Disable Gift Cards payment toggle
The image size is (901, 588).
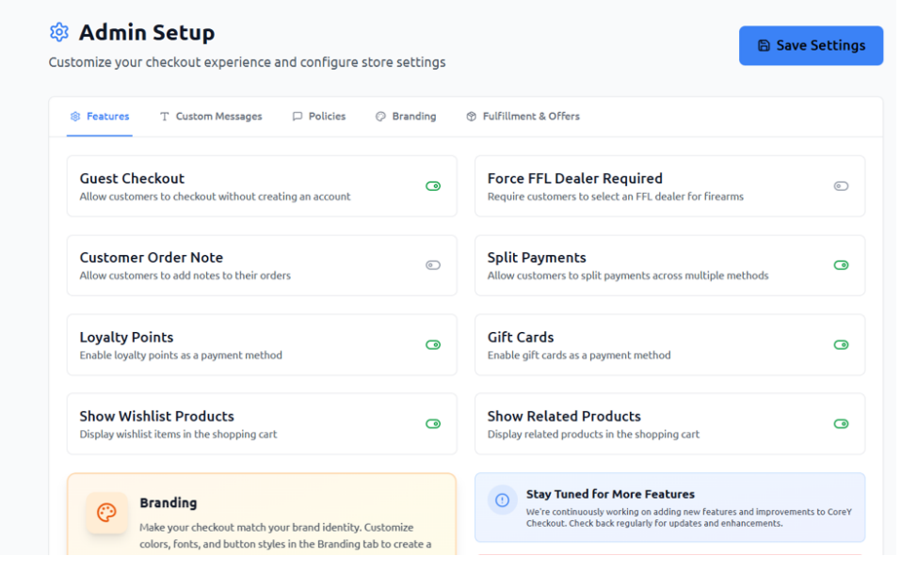click(842, 345)
